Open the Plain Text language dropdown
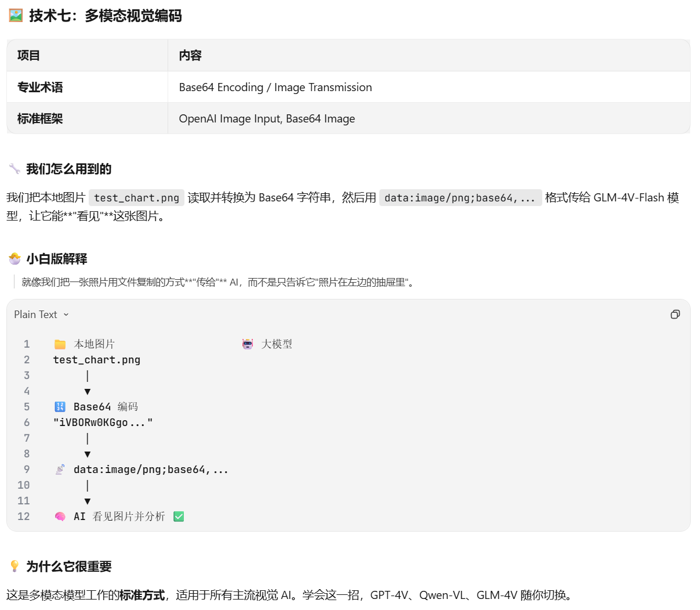This screenshot has height=610, width=700. (41, 315)
